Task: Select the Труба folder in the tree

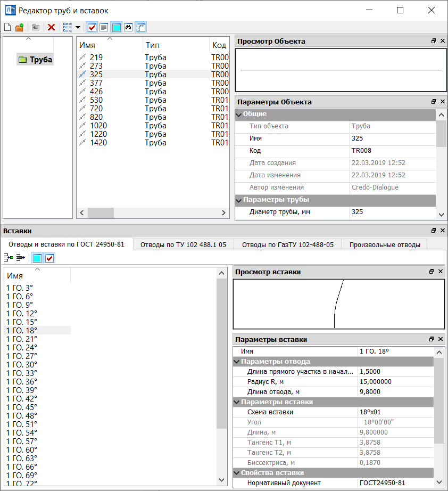Action: pyautogui.click(x=35, y=60)
